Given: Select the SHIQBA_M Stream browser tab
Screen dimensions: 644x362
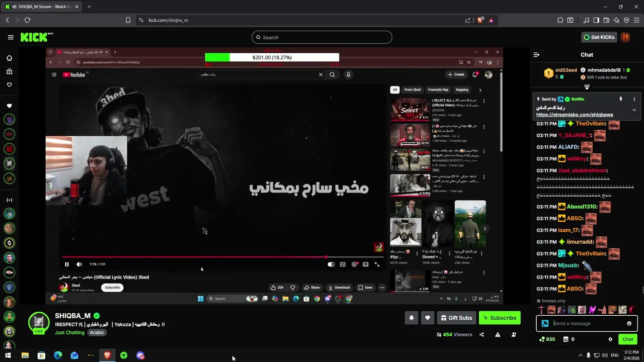Looking at the screenshot, I should point(41,7).
